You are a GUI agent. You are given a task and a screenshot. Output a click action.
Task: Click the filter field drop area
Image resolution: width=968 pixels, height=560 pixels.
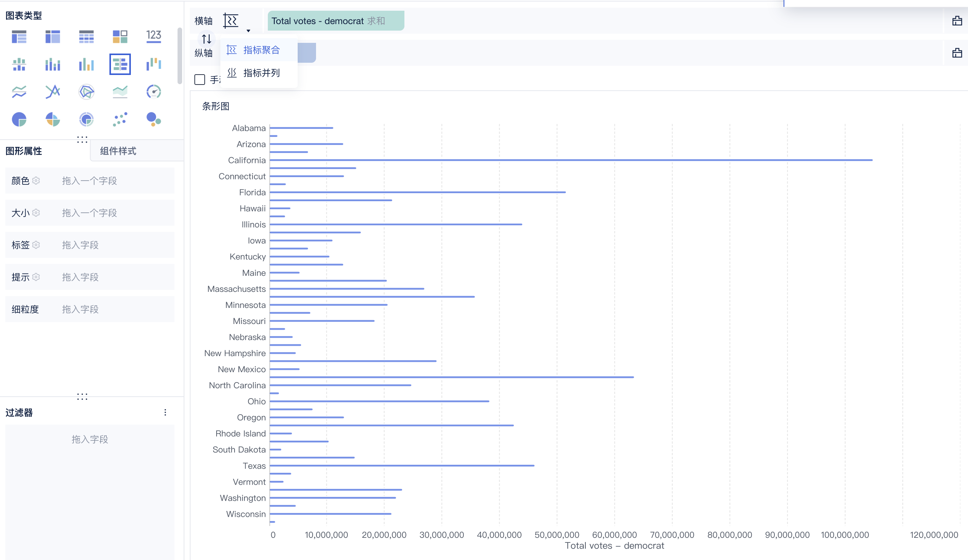(x=90, y=439)
